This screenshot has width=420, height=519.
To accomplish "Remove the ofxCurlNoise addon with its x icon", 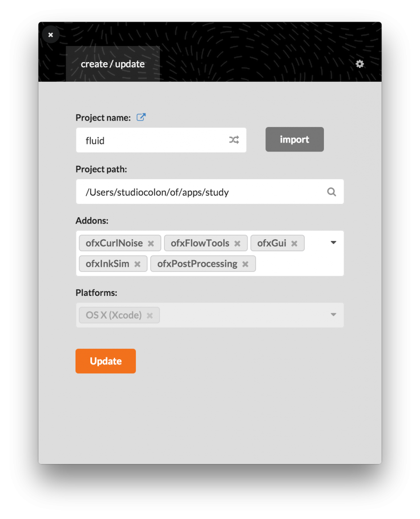I will click(x=151, y=243).
